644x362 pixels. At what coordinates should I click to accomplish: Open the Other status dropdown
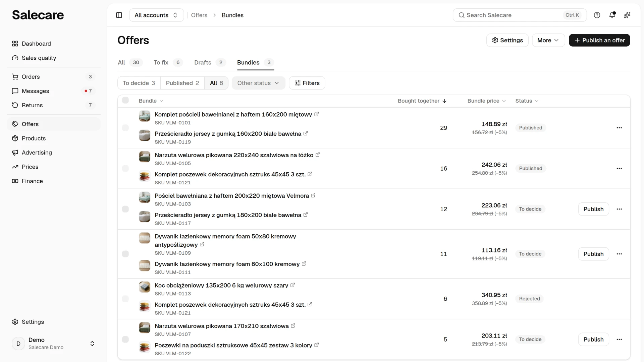tap(258, 83)
